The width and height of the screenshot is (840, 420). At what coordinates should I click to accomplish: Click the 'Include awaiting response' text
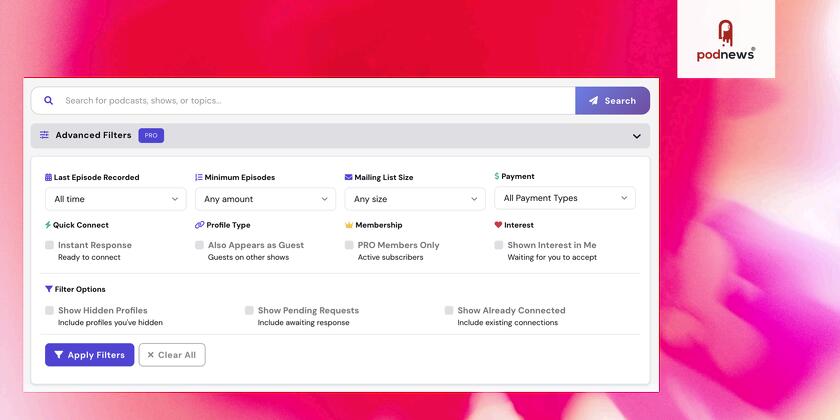pos(304,322)
